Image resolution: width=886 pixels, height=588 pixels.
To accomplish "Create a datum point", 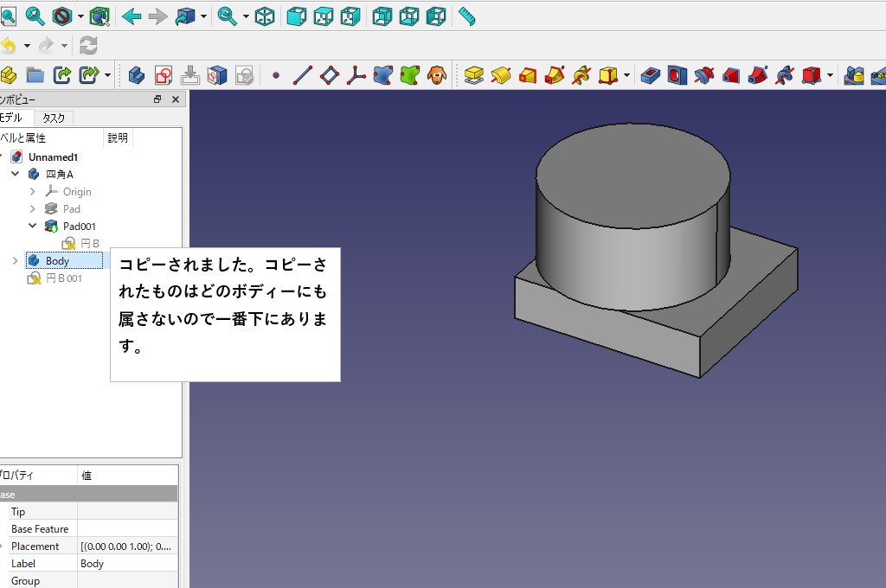I will [276, 74].
